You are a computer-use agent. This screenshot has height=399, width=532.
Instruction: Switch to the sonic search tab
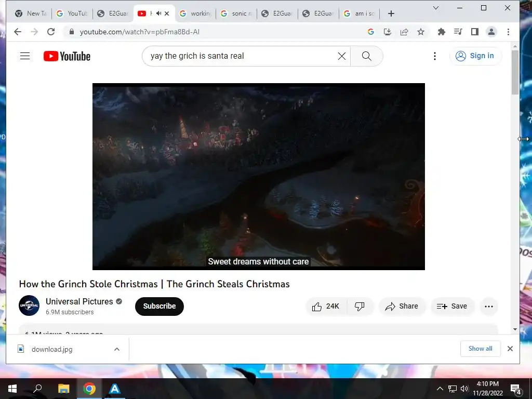click(x=236, y=14)
